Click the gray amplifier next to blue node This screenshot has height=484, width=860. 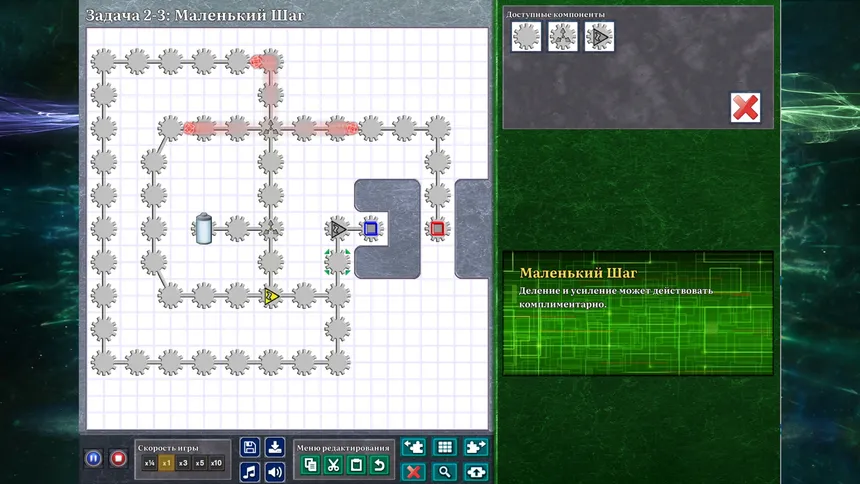click(337, 229)
